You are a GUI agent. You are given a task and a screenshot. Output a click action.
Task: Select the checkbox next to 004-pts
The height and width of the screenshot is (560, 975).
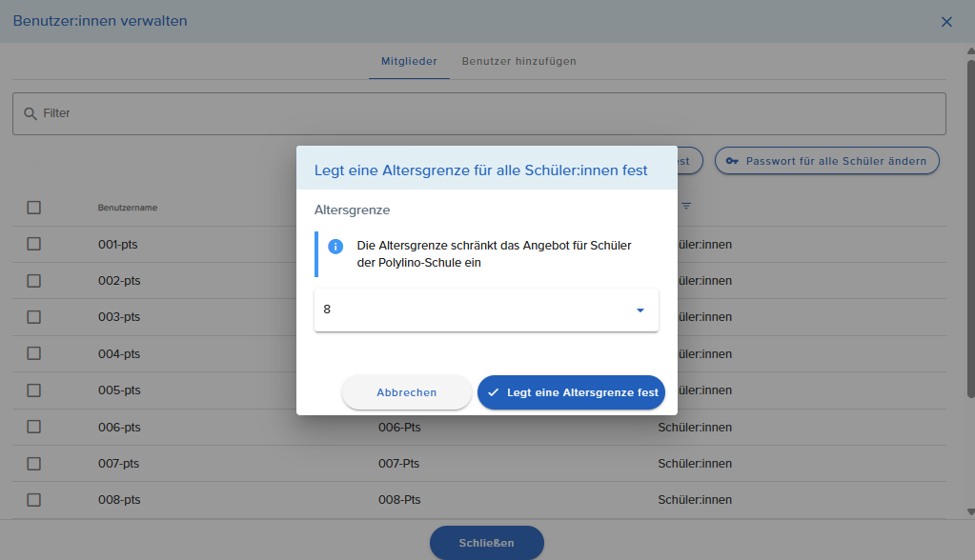click(34, 353)
